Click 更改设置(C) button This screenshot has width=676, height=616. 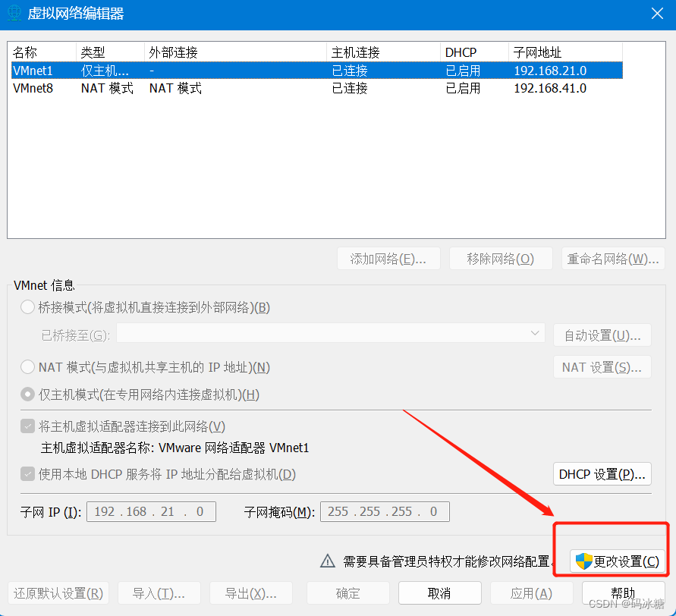tap(618, 561)
